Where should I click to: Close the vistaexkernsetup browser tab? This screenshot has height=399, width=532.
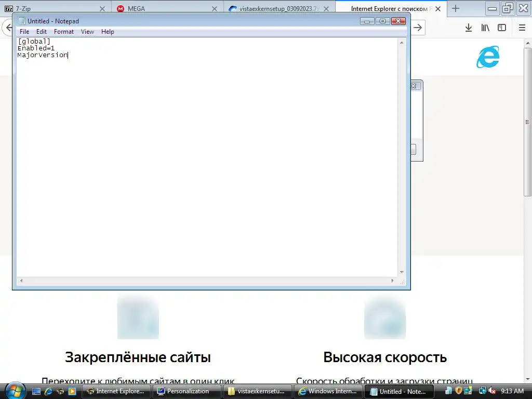(x=326, y=9)
